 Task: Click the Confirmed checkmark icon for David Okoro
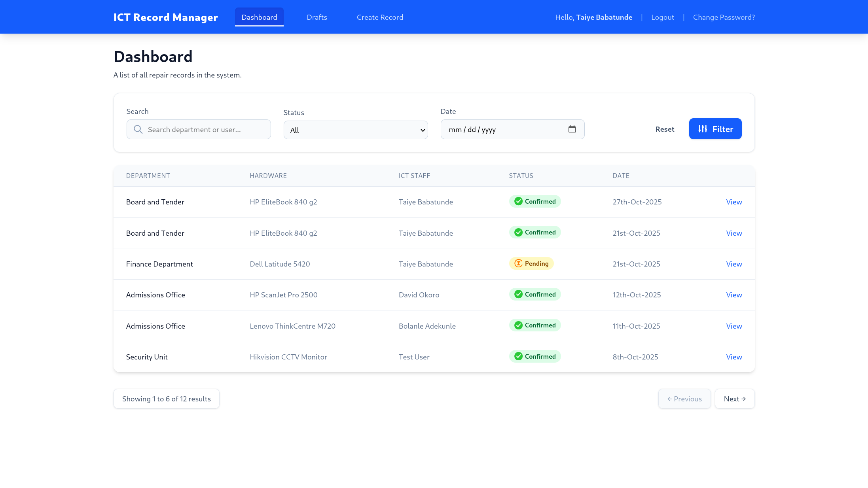pyautogui.click(x=518, y=294)
